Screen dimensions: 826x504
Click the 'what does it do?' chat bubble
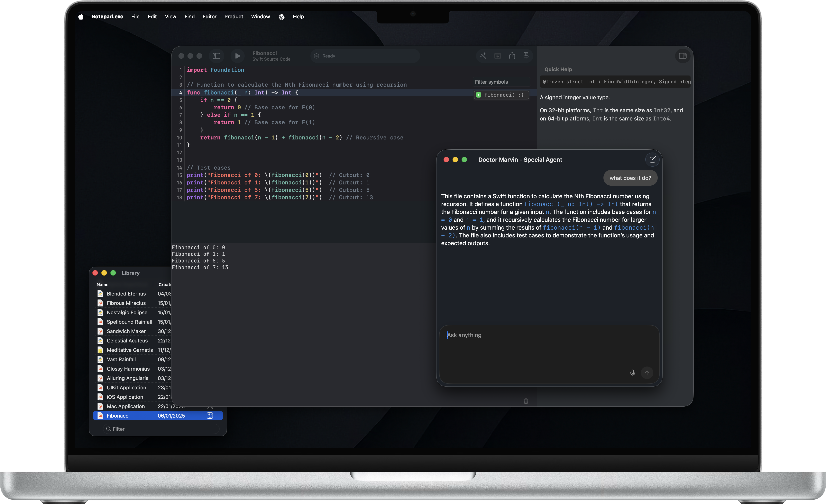[x=630, y=178]
